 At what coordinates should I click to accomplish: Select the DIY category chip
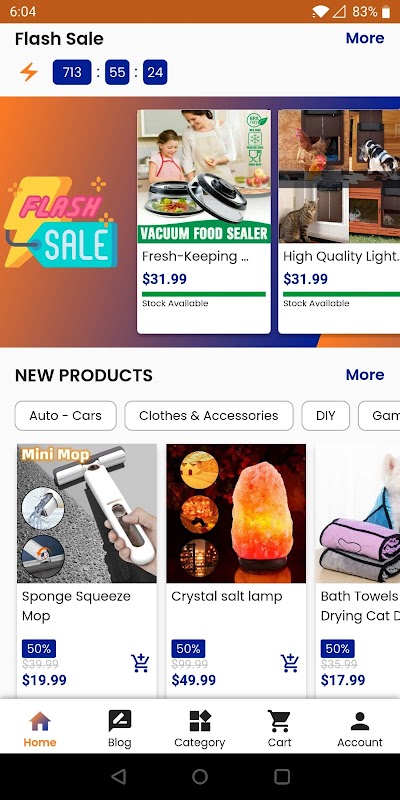326,416
